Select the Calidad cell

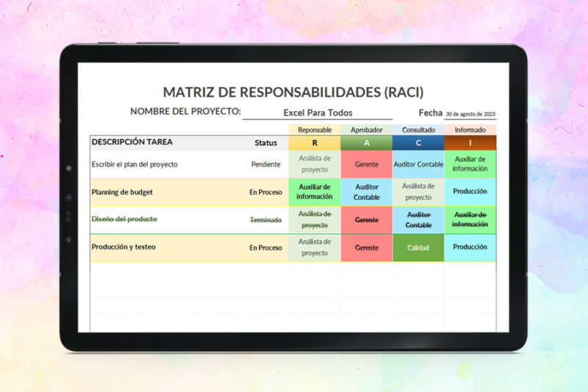418,248
